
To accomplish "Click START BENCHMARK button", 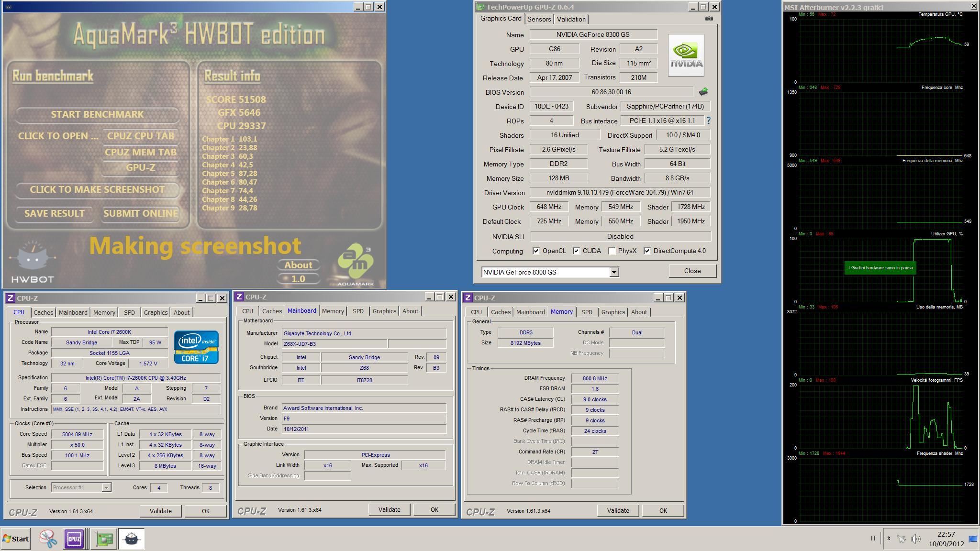I will click(97, 114).
